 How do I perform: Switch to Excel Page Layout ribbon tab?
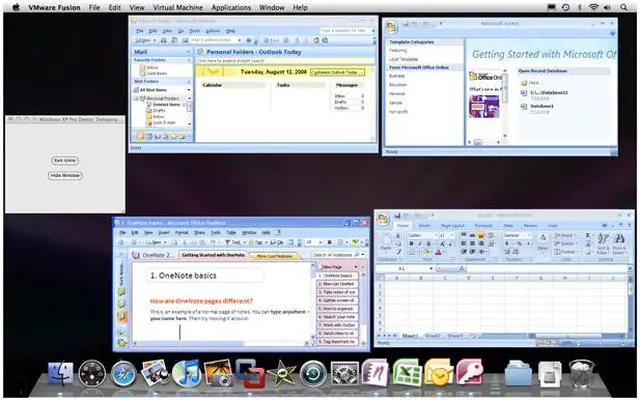[x=453, y=226]
